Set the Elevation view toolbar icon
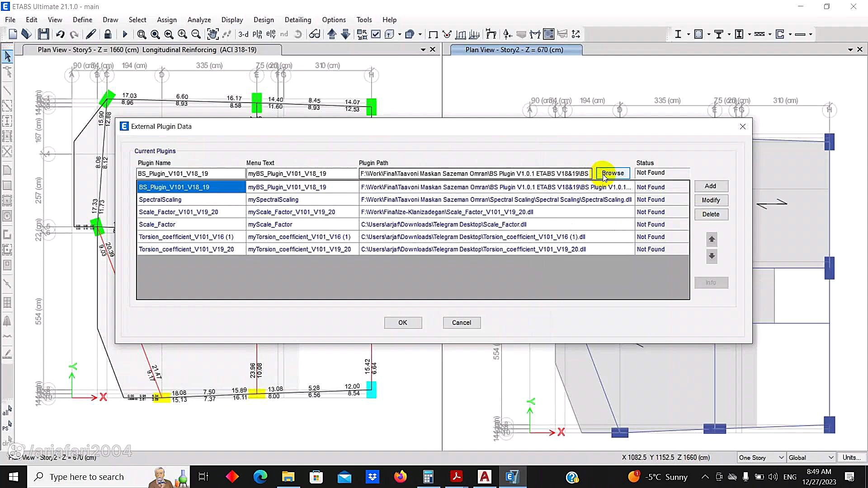Viewport: 868px width, 488px height. pyautogui.click(x=271, y=34)
